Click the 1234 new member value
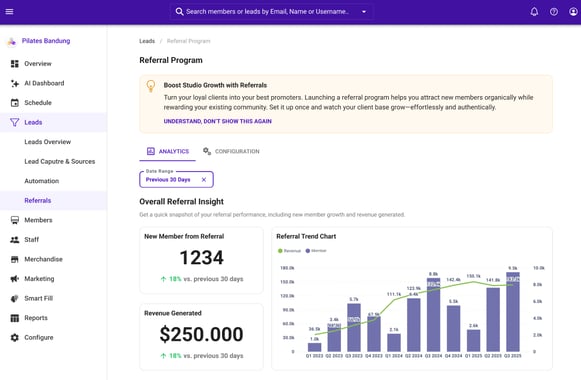 click(x=202, y=257)
